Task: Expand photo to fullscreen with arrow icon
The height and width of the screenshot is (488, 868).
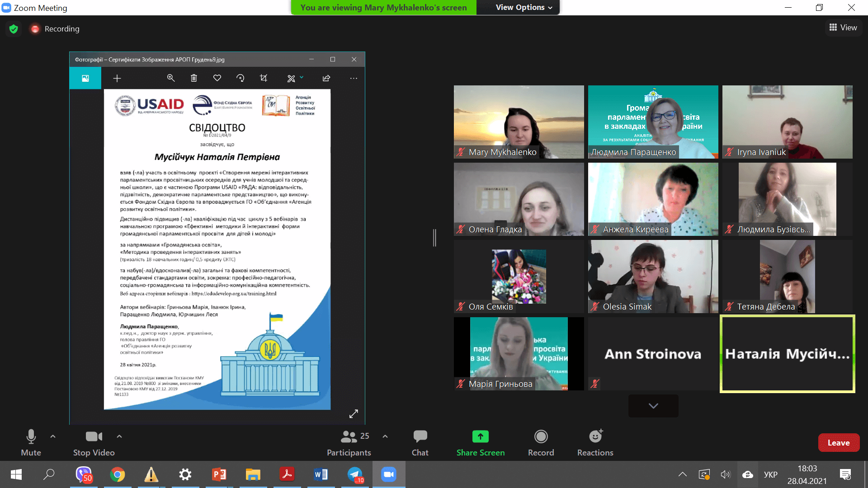Action: (x=354, y=413)
